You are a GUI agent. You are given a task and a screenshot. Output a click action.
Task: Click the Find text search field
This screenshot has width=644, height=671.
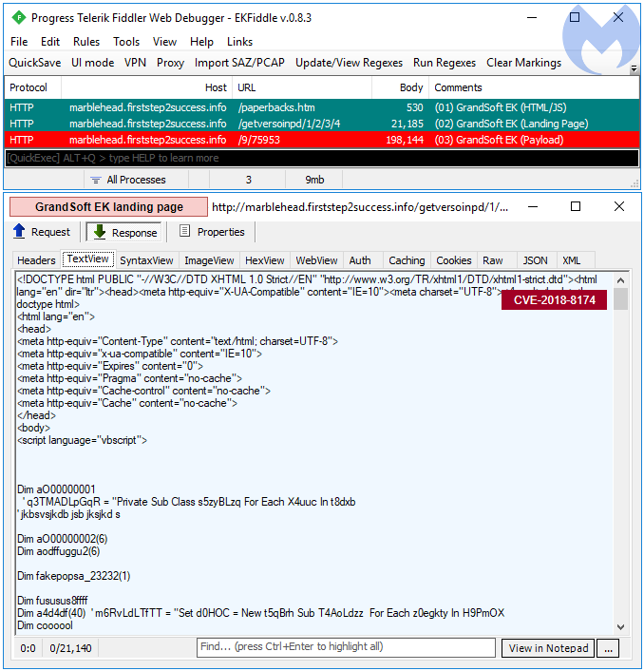tap(346, 647)
